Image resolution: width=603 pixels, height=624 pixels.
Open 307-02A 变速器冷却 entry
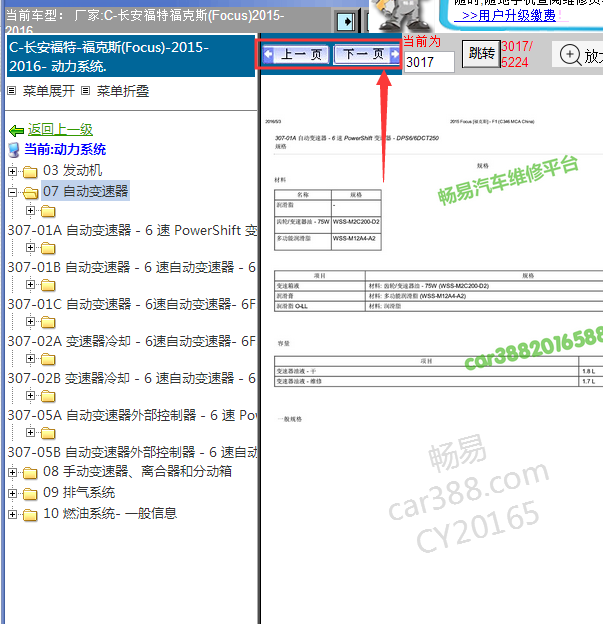click(131, 341)
